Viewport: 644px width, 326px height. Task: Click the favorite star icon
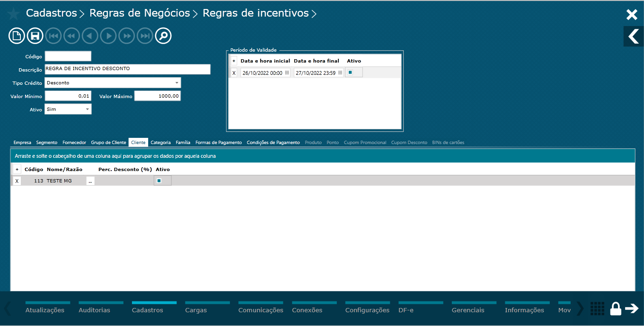13,14
